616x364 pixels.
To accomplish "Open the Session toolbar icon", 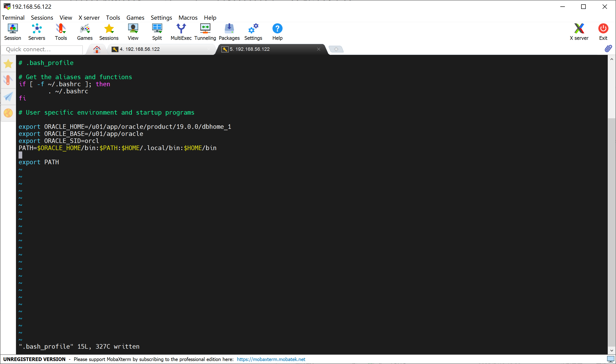I will [13, 32].
